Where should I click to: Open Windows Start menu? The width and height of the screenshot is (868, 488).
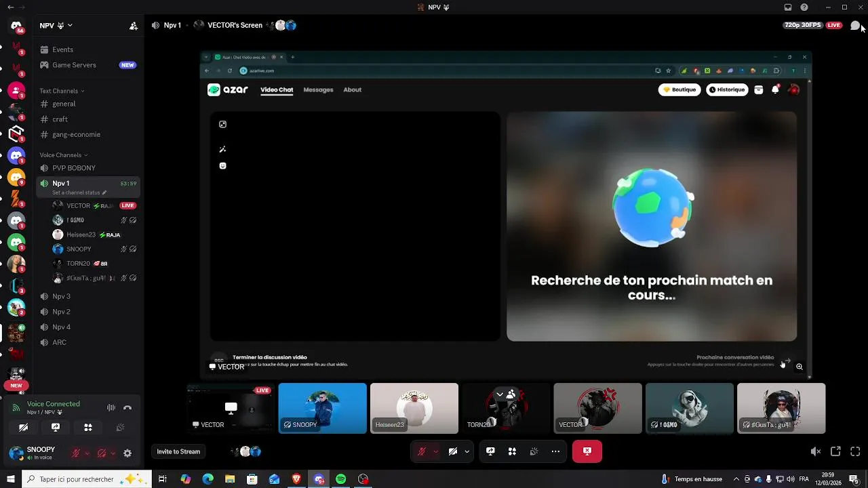tap(10, 479)
